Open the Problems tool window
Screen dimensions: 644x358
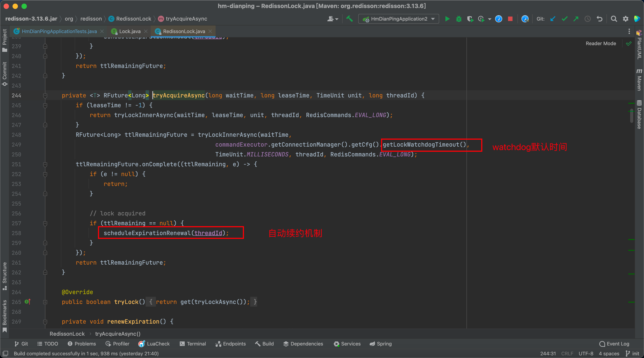[x=82, y=344]
